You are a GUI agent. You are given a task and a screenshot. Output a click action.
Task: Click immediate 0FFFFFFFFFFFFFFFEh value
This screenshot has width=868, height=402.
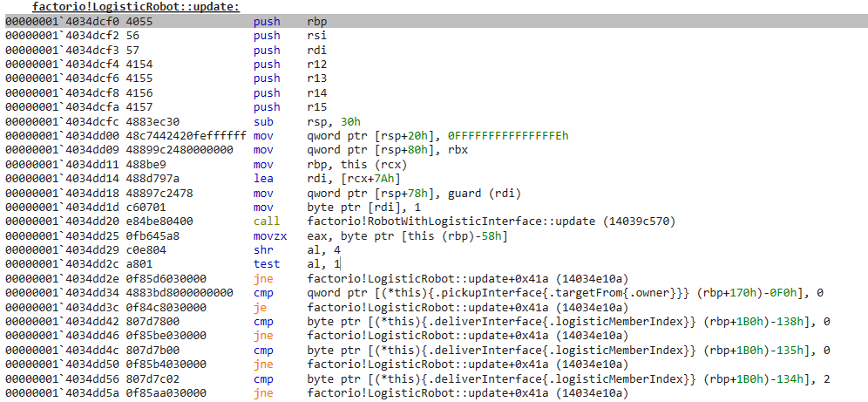pos(509,136)
